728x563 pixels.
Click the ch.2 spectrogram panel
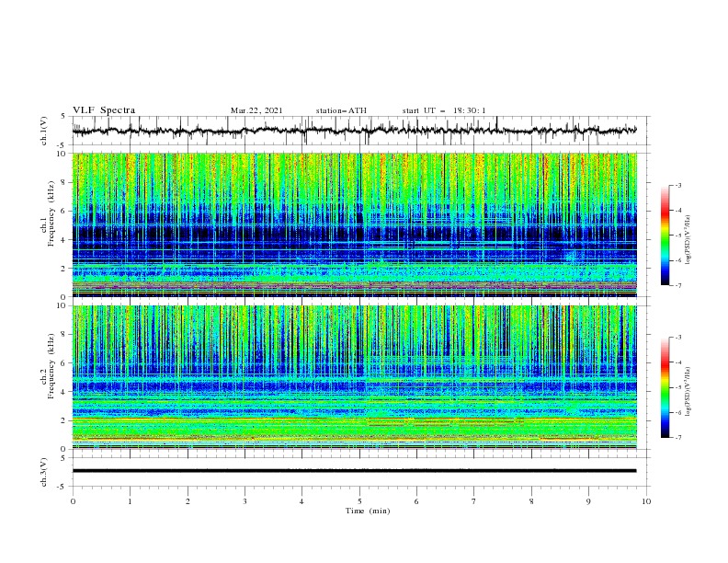coord(355,377)
